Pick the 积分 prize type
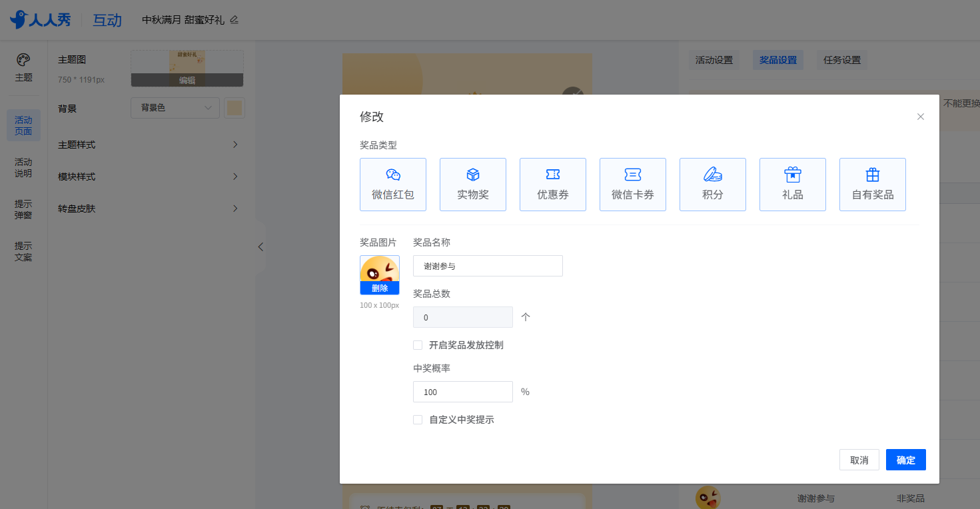Screen dimensions: 980x509 (x=713, y=185)
